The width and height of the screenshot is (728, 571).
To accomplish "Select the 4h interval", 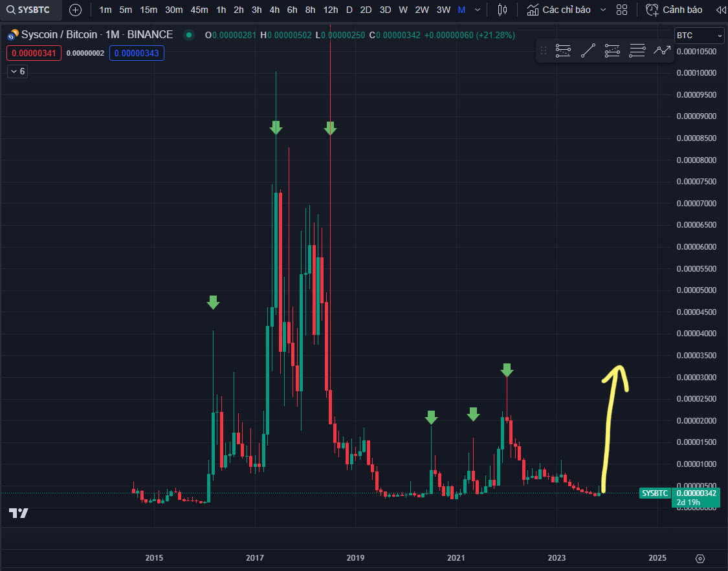I will click(274, 10).
